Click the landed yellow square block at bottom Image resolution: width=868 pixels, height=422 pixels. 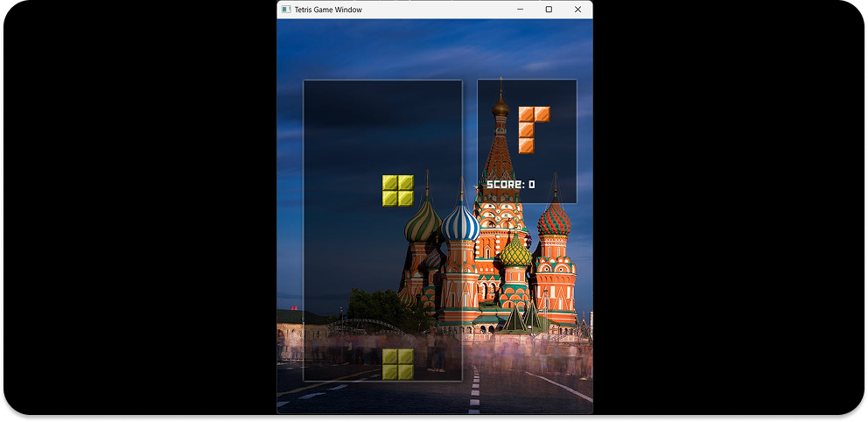[398, 364]
